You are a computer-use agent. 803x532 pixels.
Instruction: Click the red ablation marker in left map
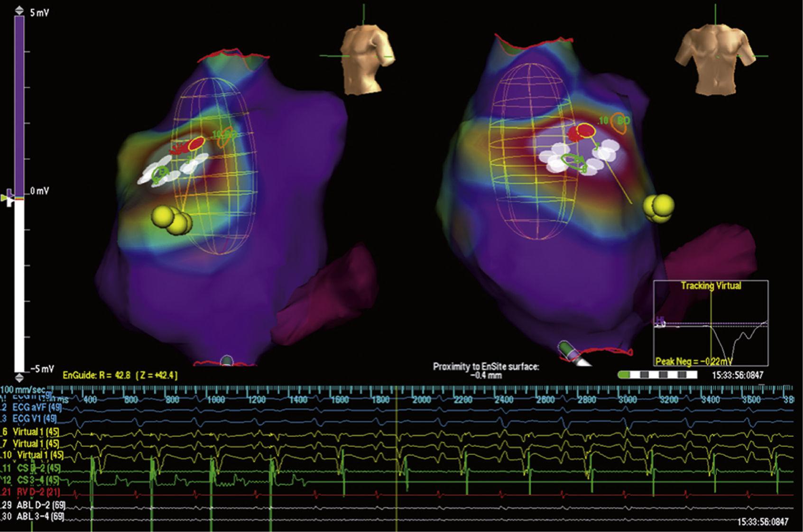click(x=196, y=143)
